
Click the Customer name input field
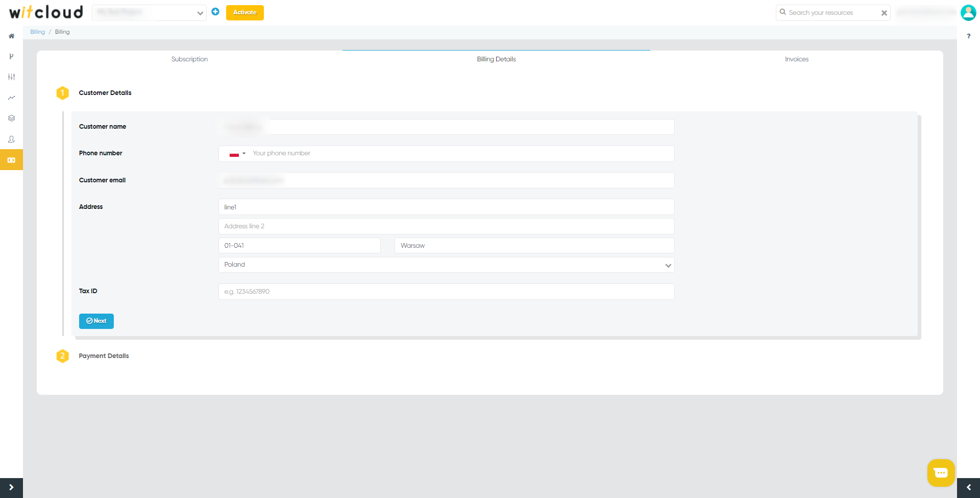tap(447, 127)
